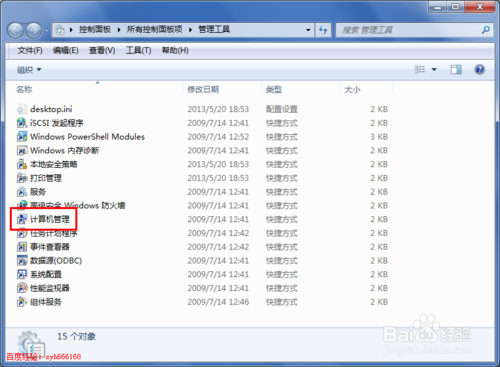Click the 3 KB size cell
The image size is (500, 367).
point(379,137)
